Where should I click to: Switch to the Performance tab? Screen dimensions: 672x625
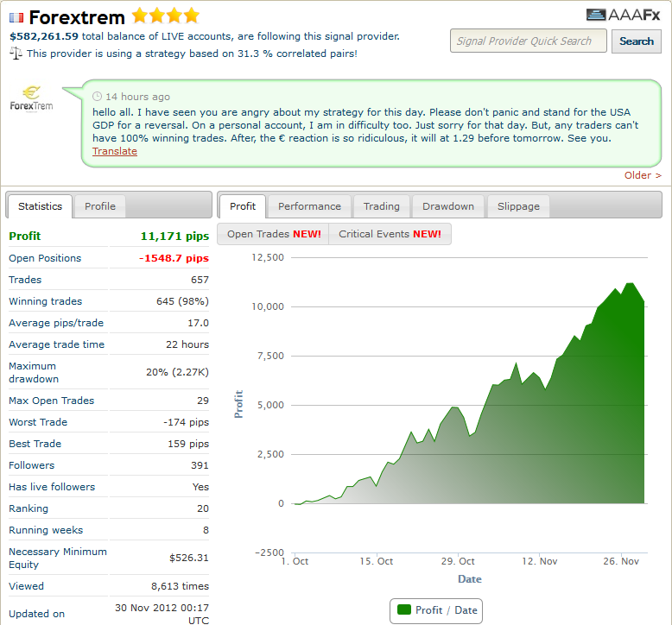(309, 206)
